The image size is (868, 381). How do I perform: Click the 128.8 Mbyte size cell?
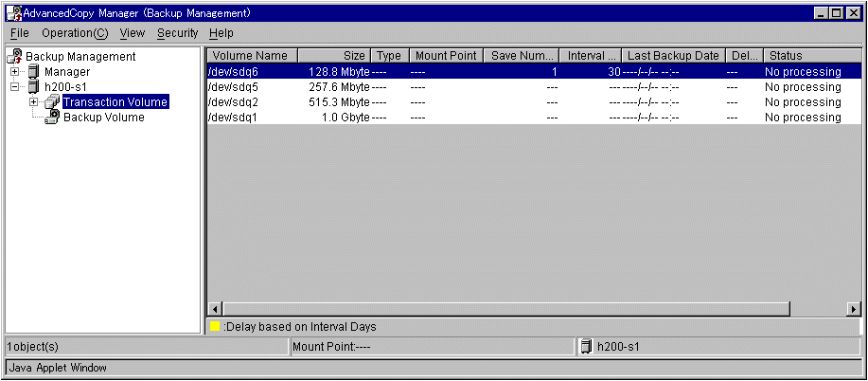pos(339,71)
